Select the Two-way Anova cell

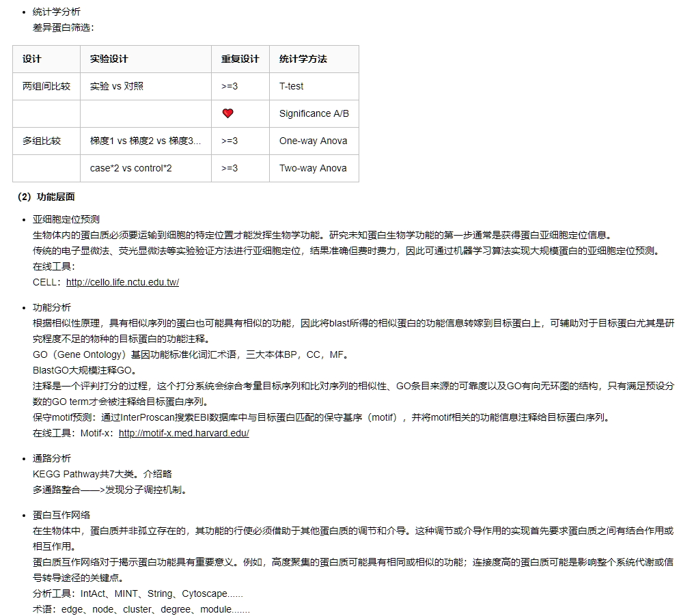[313, 169]
